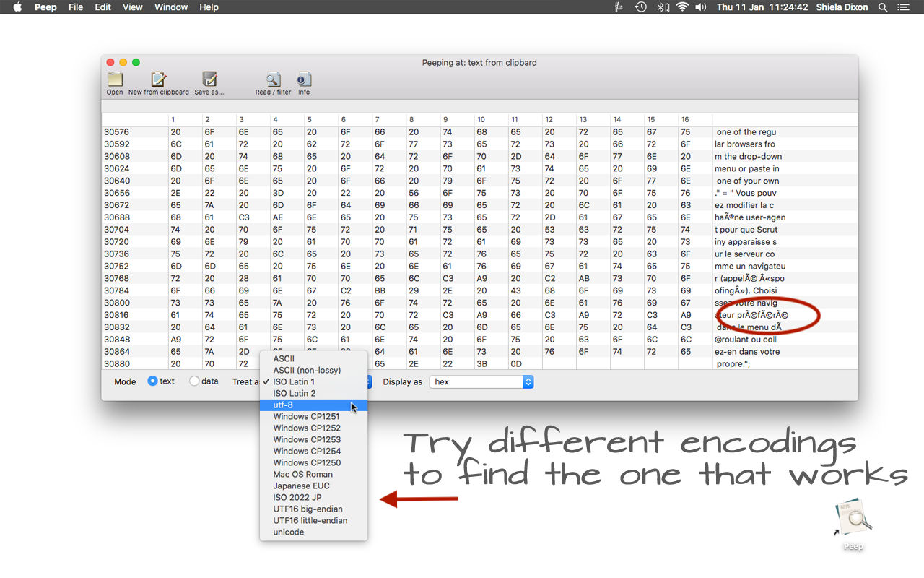Open the volume control icon
The width and height of the screenshot is (924, 578).
[701, 7]
